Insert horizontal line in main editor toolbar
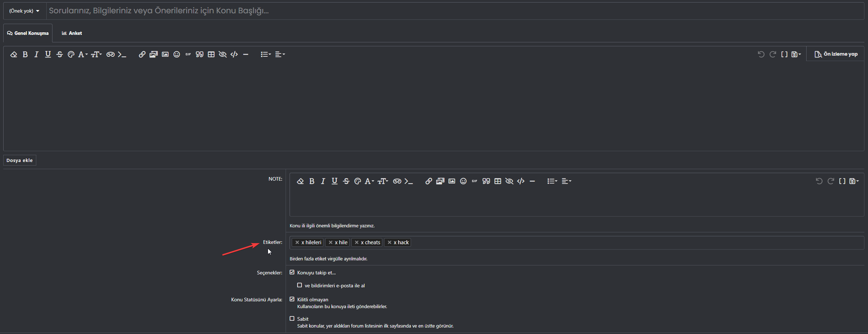The image size is (868, 334). (x=246, y=54)
